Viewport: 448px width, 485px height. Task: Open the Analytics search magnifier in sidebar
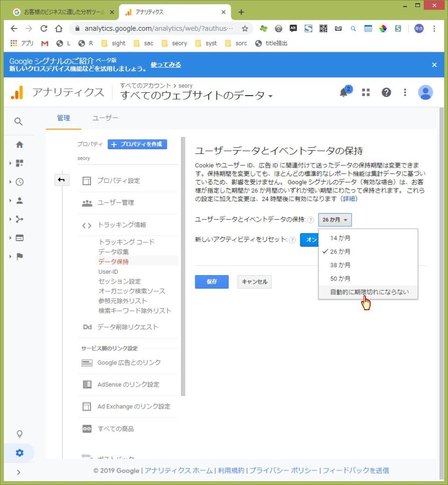pyautogui.click(x=18, y=122)
